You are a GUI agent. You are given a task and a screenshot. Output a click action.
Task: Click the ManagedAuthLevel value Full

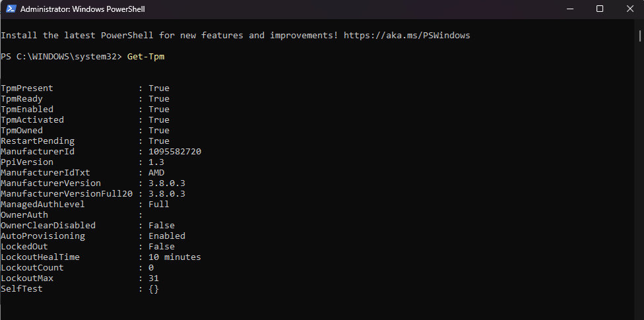[x=159, y=204]
